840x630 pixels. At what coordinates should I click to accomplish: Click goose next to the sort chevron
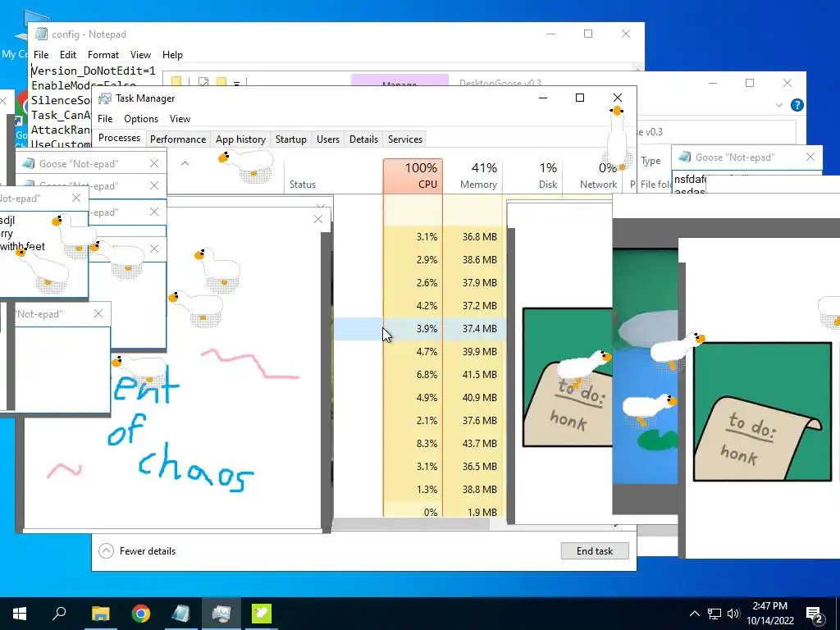[x=246, y=164]
